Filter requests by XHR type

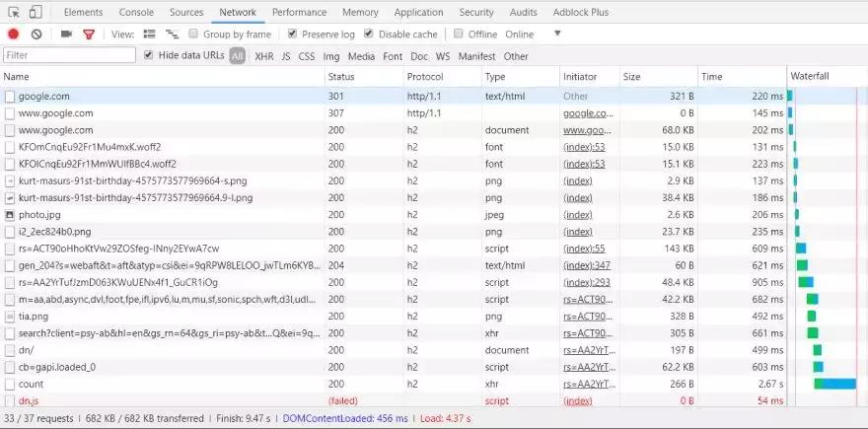[x=263, y=56]
